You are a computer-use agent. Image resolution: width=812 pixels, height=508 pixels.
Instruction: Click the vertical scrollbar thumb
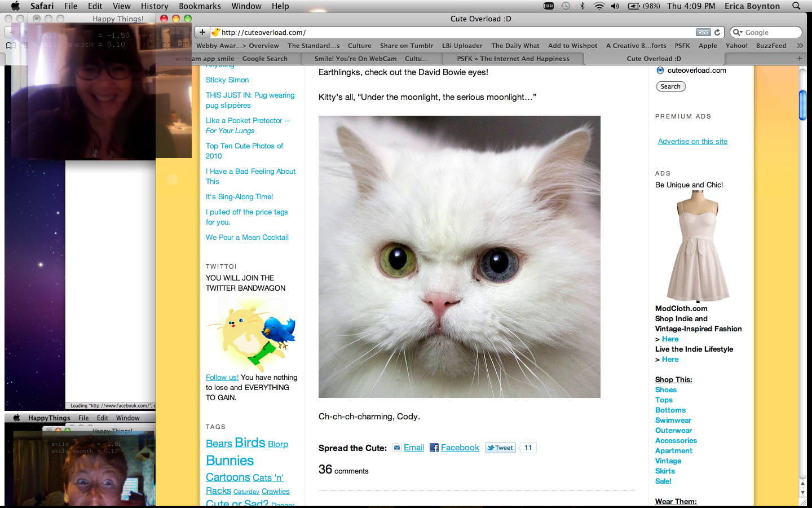tap(802, 105)
